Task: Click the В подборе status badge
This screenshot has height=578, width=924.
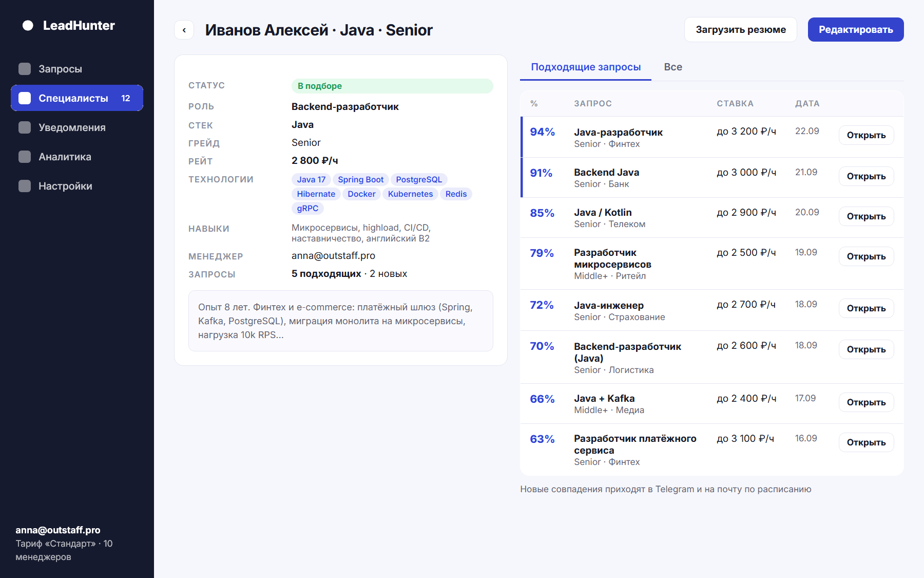Action: [x=392, y=86]
